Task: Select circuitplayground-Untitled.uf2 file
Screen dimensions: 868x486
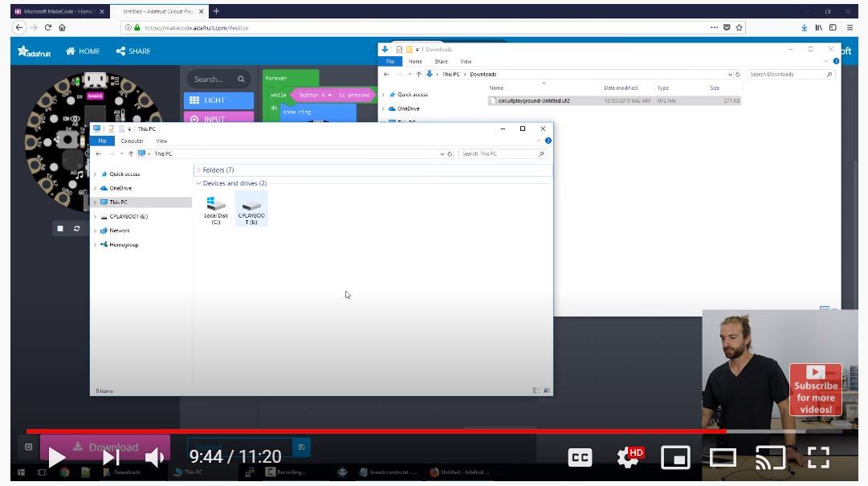Action: pyautogui.click(x=614, y=100)
